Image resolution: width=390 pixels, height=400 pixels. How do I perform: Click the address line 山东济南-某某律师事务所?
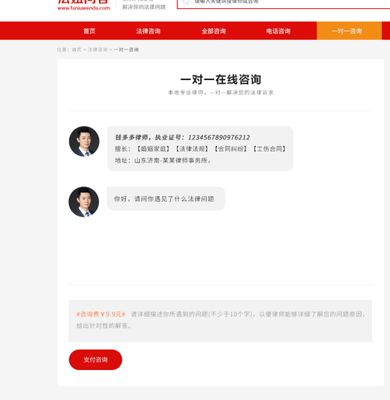(163, 160)
